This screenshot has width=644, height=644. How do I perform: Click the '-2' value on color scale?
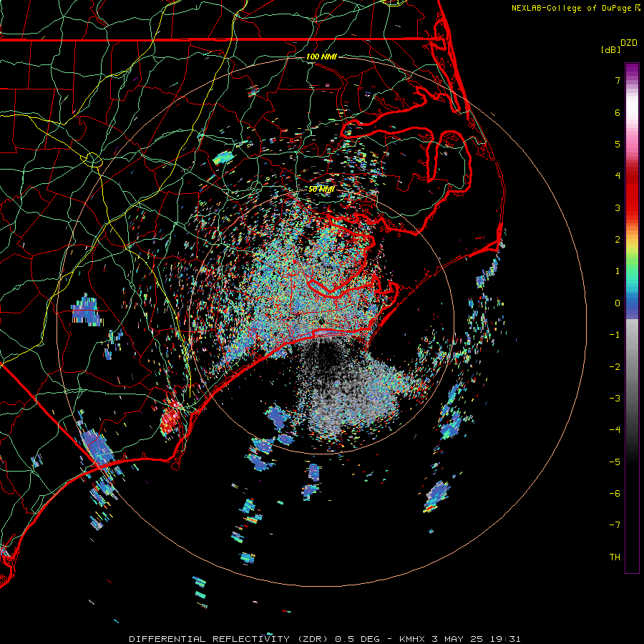(x=615, y=367)
